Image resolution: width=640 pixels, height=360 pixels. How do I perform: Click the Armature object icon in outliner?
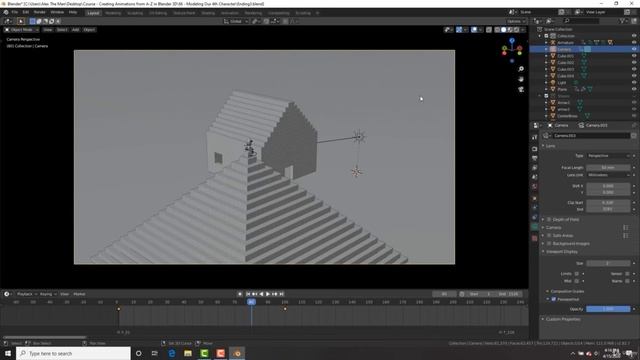(553, 42)
